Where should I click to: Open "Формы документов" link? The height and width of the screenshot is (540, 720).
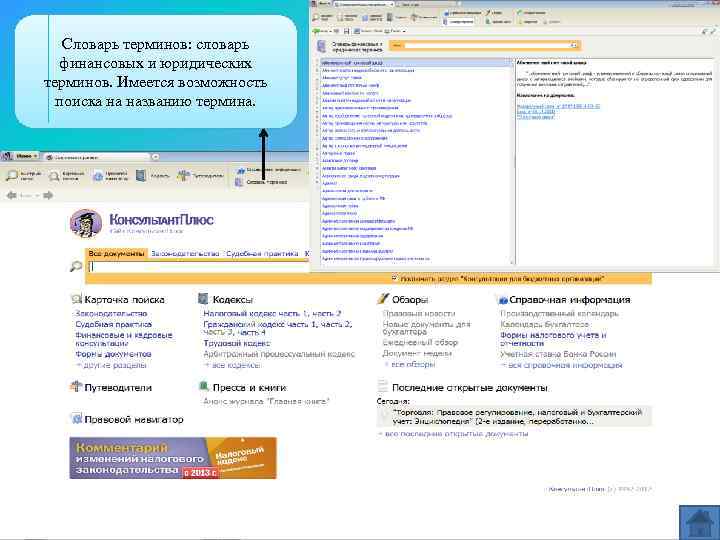pyautogui.click(x=113, y=354)
